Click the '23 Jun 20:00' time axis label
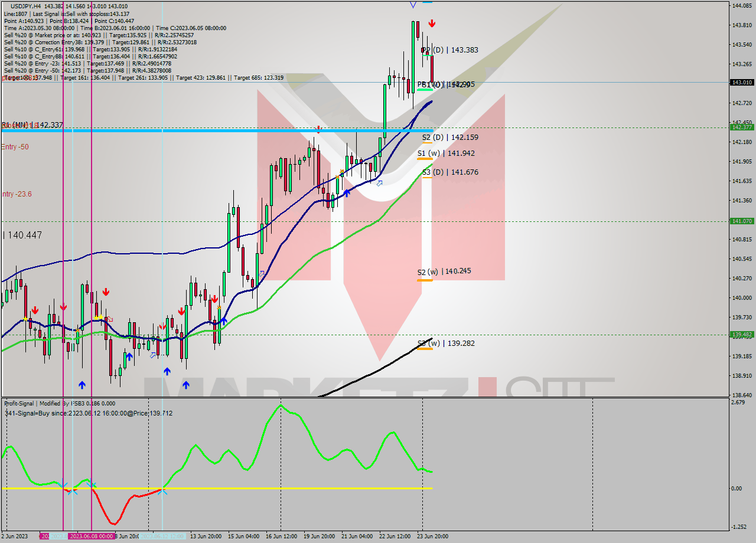Screen dimensions: 756x543 tap(432, 537)
